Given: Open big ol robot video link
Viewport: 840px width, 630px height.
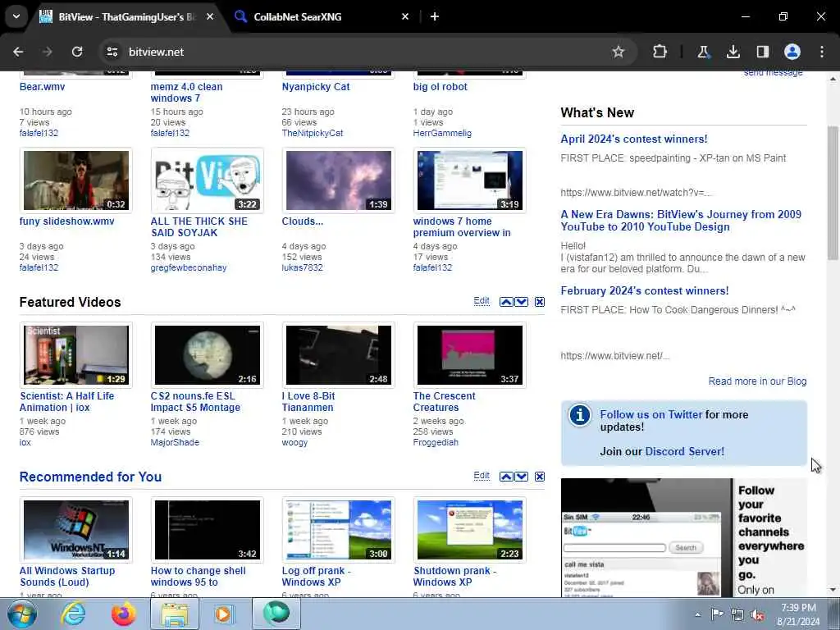Looking at the screenshot, I should 440,87.
